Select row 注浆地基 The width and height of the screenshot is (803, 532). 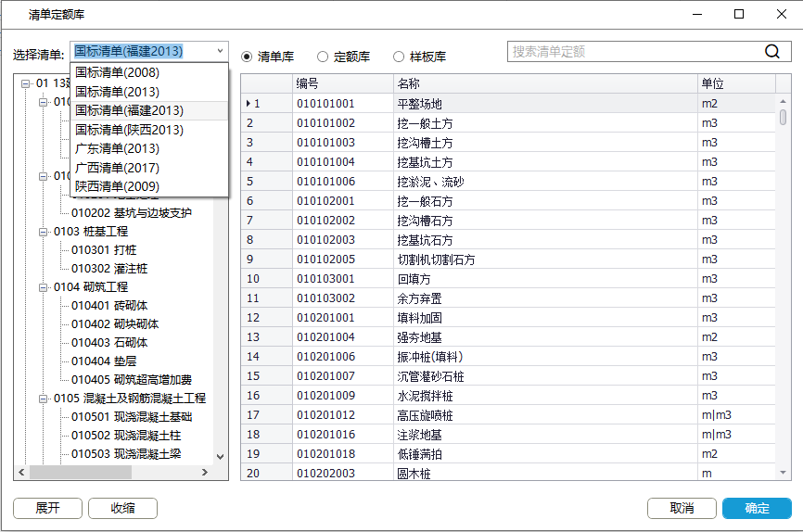[508, 434]
